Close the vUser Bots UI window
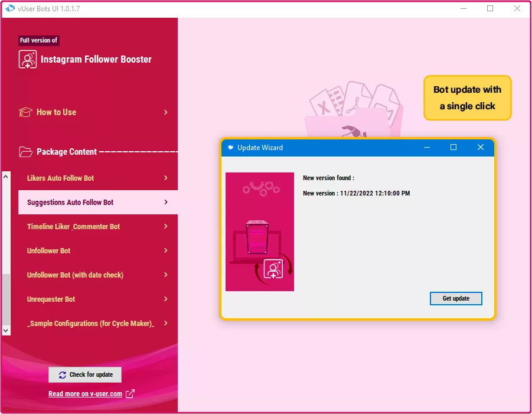 click(x=517, y=8)
